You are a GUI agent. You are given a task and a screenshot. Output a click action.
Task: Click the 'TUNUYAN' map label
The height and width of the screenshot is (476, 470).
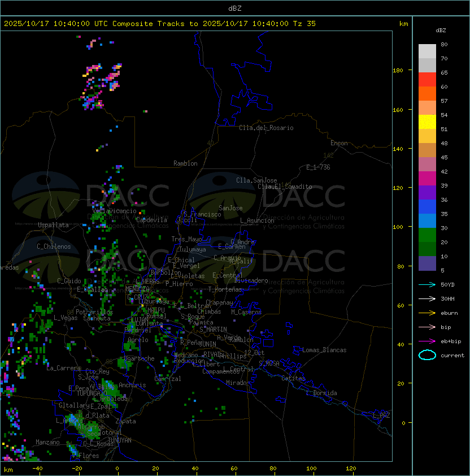[x=120, y=440]
